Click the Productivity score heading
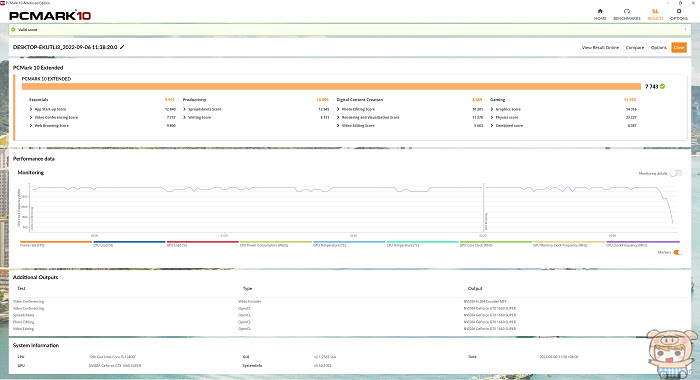Image resolution: width=700 pixels, height=380 pixels. 194,100
